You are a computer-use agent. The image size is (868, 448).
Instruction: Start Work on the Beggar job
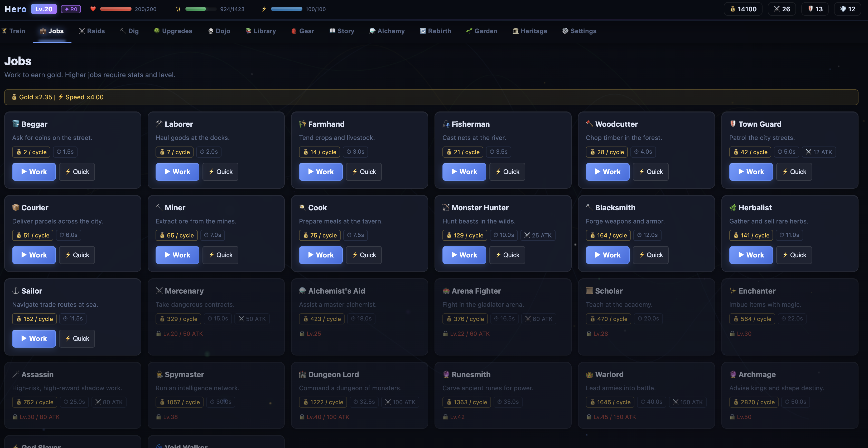(x=34, y=172)
